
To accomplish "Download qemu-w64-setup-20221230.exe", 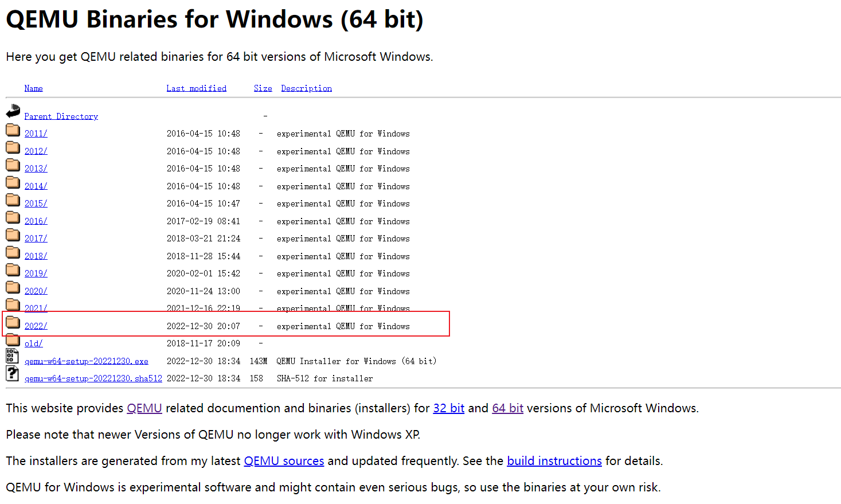I will pyautogui.click(x=87, y=361).
